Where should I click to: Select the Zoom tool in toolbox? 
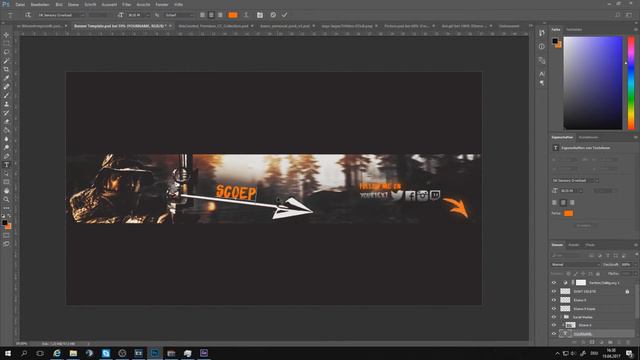point(6,199)
